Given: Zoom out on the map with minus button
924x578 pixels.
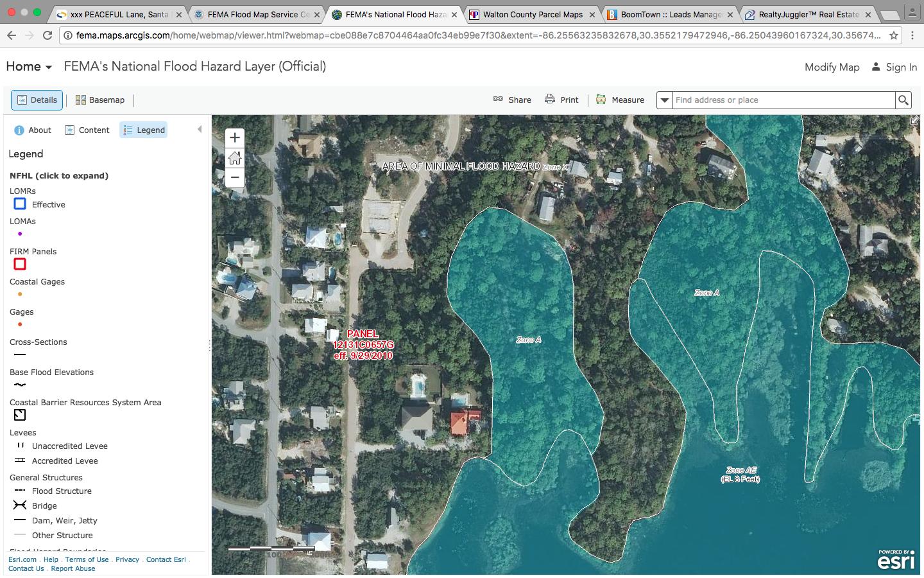Looking at the screenshot, I should click(x=235, y=177).
